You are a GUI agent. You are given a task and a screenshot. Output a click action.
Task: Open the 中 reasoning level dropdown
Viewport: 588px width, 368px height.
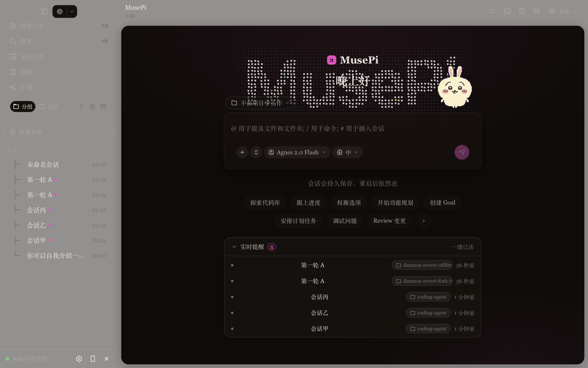point(348,152)
